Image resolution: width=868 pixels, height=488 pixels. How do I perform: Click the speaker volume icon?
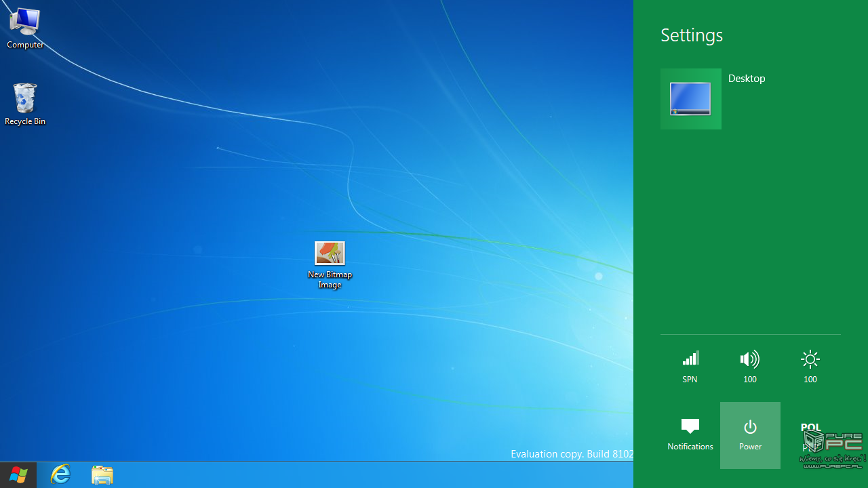[749, 359]
